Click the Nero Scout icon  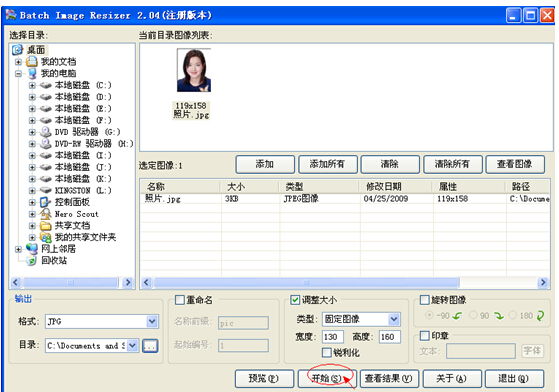click(46, 214)
